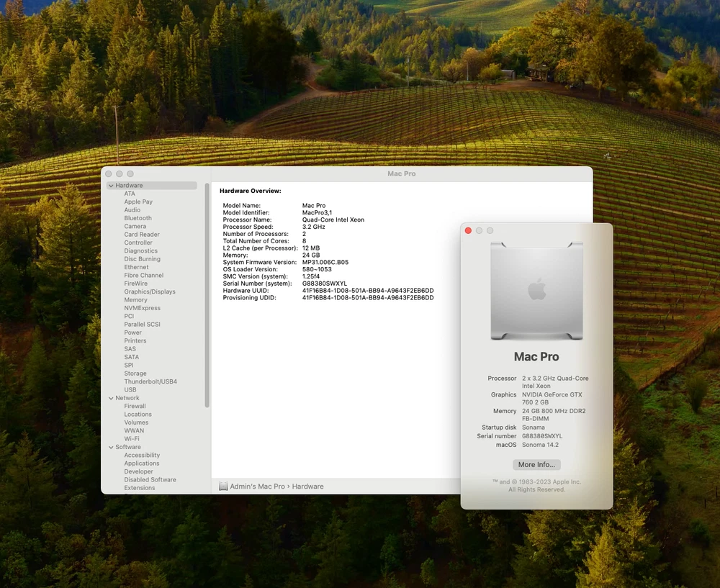Open WWAN network entry
The image size is (720, 588).
point(134,431)
